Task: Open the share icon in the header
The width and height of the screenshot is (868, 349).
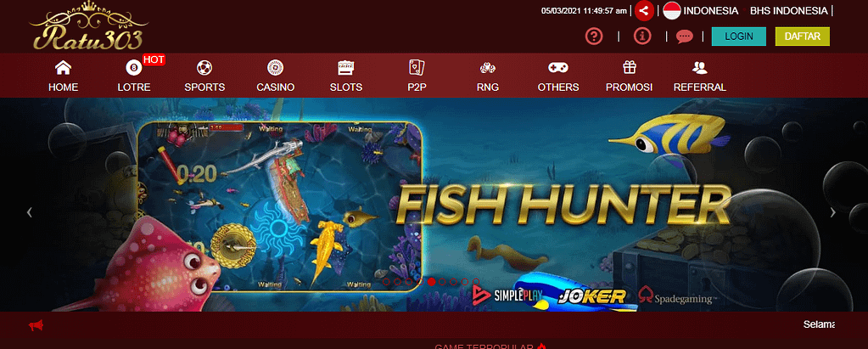Action: (x=644, y=10)
